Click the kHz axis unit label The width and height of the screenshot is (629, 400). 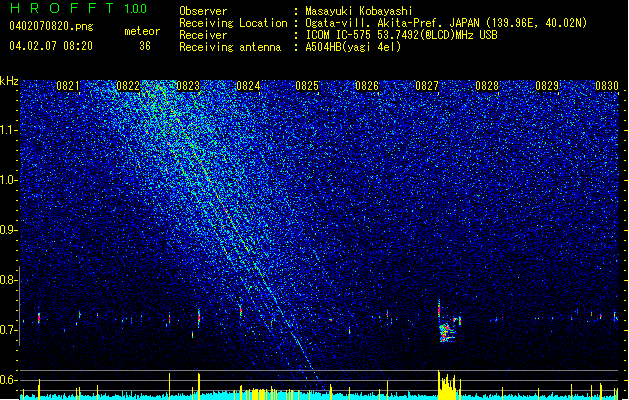9,81
